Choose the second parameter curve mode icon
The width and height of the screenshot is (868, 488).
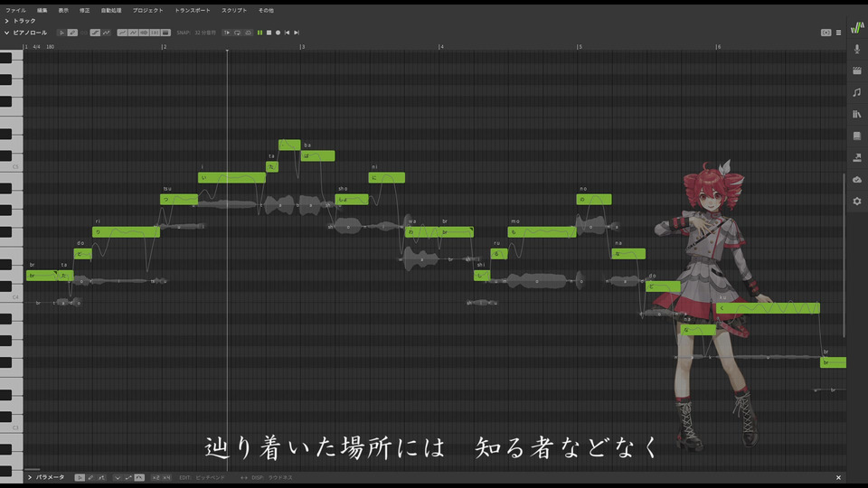pyautogui.click(x=128, y=477)
